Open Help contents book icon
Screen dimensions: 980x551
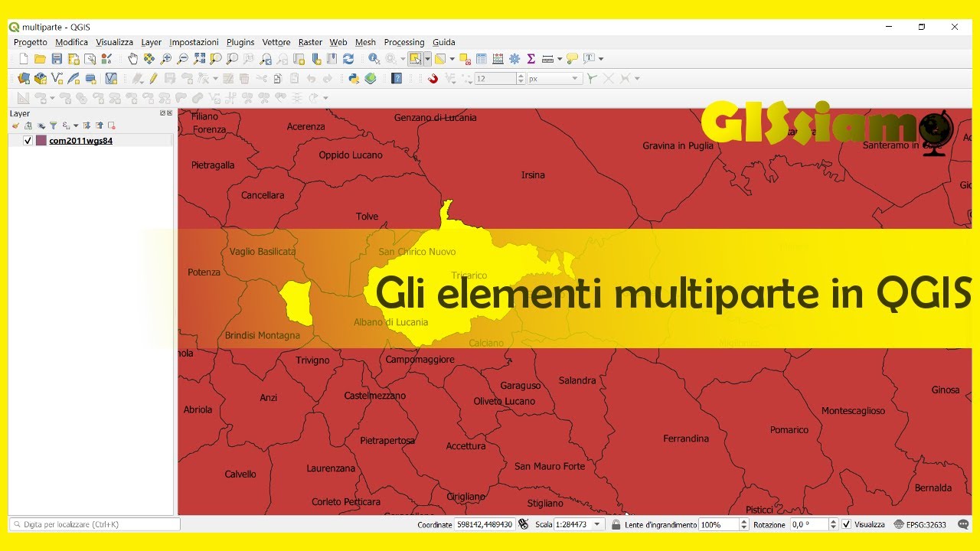(397, 78)
